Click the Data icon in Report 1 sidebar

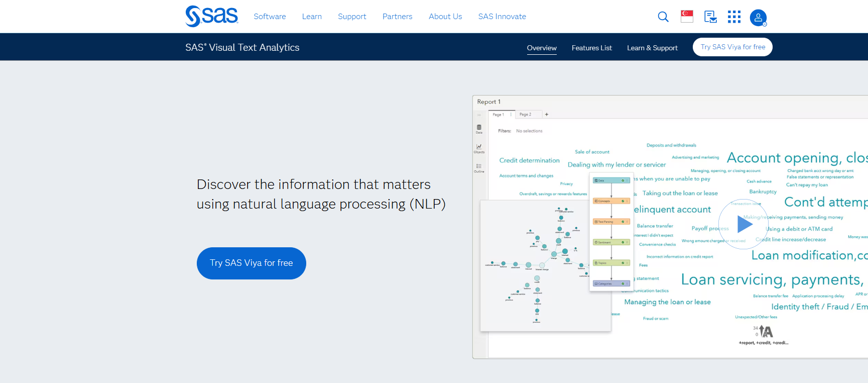[479, 129]
